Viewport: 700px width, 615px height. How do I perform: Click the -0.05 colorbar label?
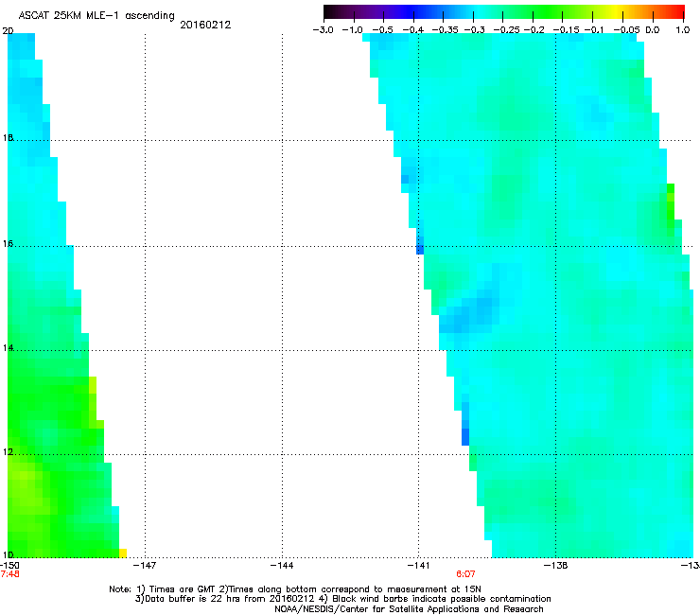(x=626, y=30)
